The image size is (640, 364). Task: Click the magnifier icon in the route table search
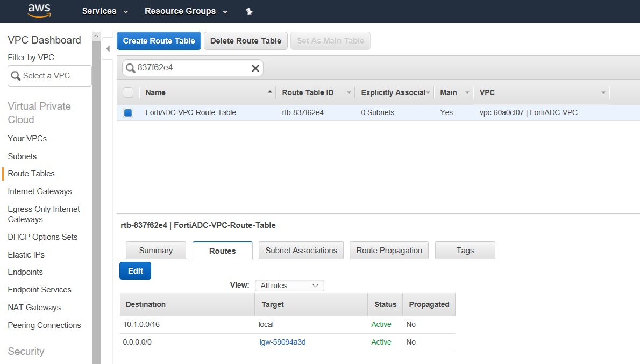coord(130,68)
